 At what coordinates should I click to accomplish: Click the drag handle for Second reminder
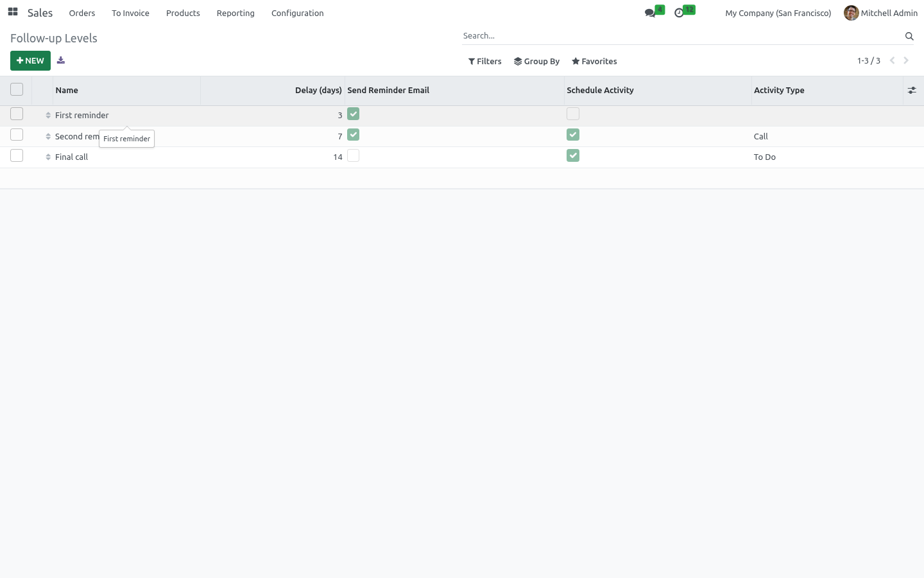pos(48,137)
